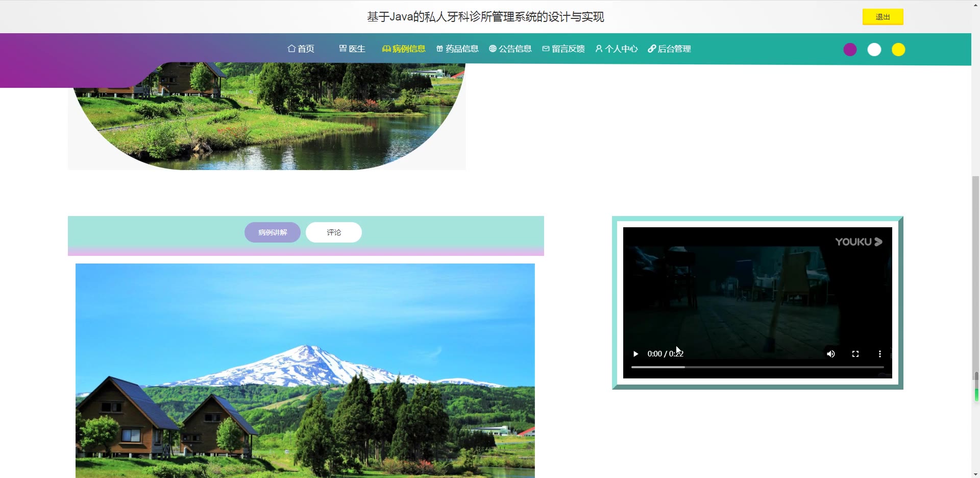This screenshot has height=478, width=980.
Task: Click the page title 基于Java的私人牙科诊所管理系统
Action: pyautogui.click(x=485, y=17)
